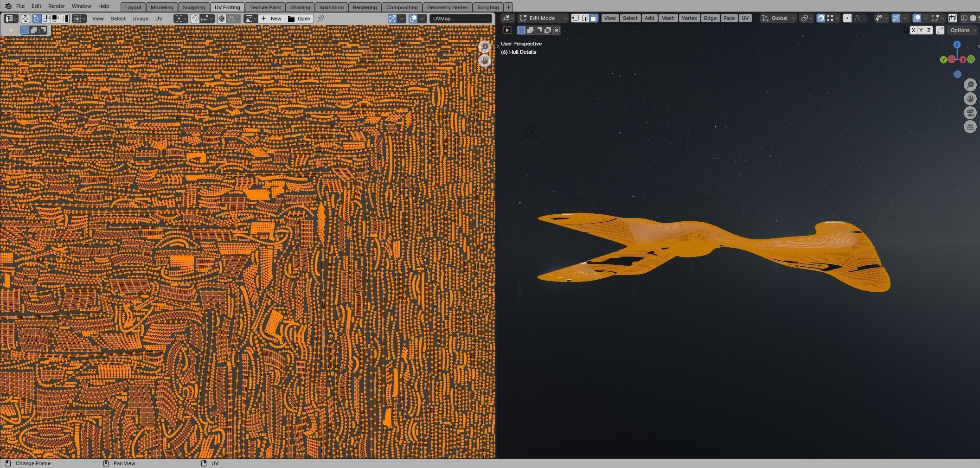Select mesh vertex select mode
Viewport: 980px width, 468px height.
(x=576, y=18)
